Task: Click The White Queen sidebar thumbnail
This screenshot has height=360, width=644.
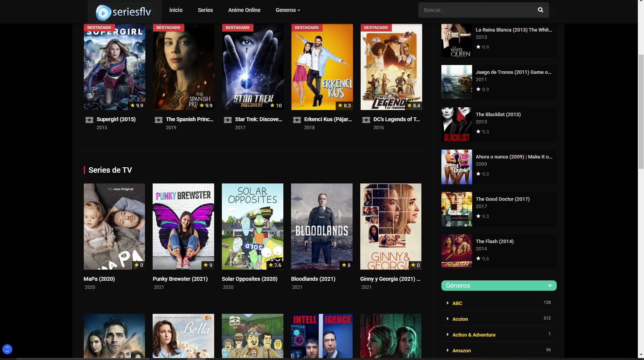Action: pos(457,40)
